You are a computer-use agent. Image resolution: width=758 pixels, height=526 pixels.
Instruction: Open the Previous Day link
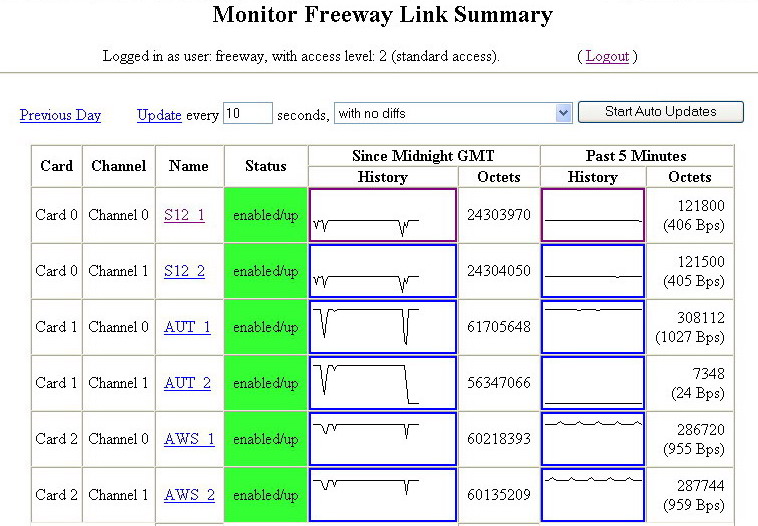[x=60, y=115]
